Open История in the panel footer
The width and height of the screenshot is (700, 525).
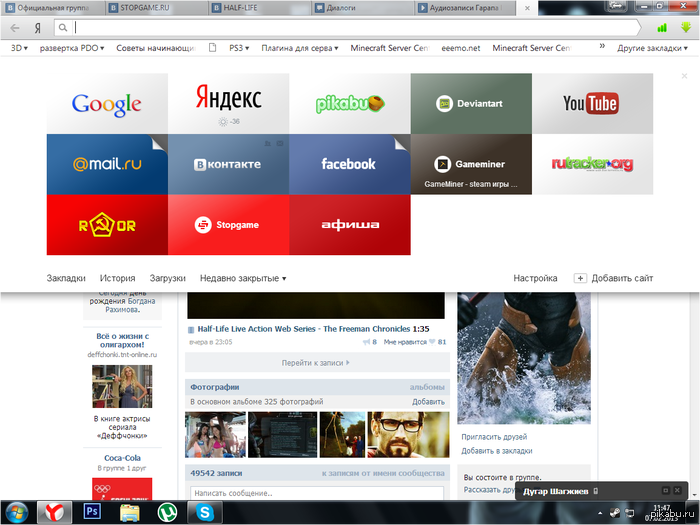pos(117,279)
